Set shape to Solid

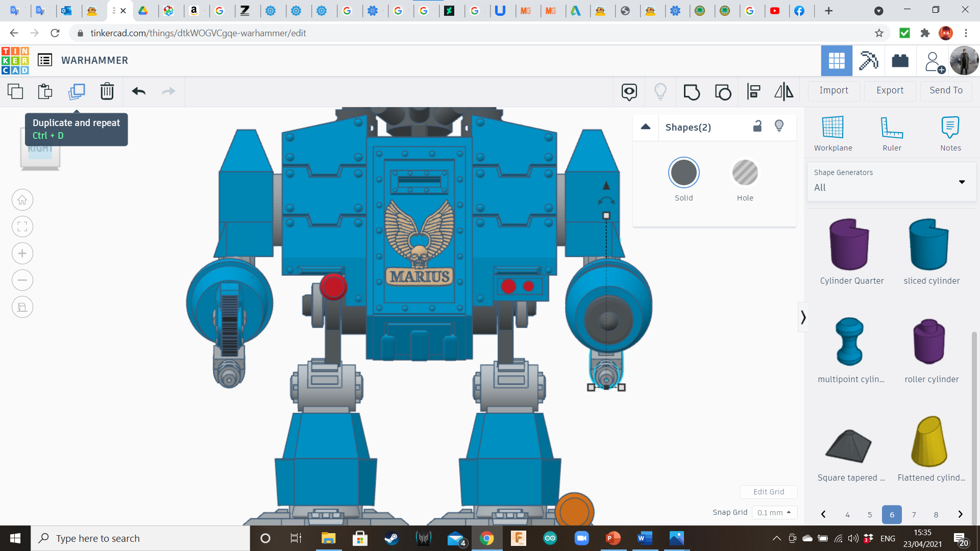click(683, 173)
